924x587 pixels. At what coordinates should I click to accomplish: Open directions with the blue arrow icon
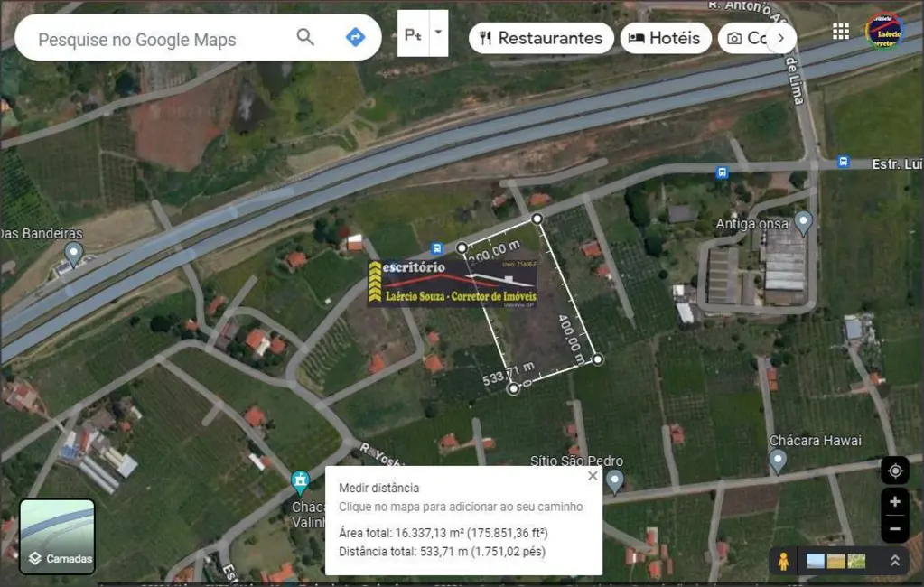(355, 37)
